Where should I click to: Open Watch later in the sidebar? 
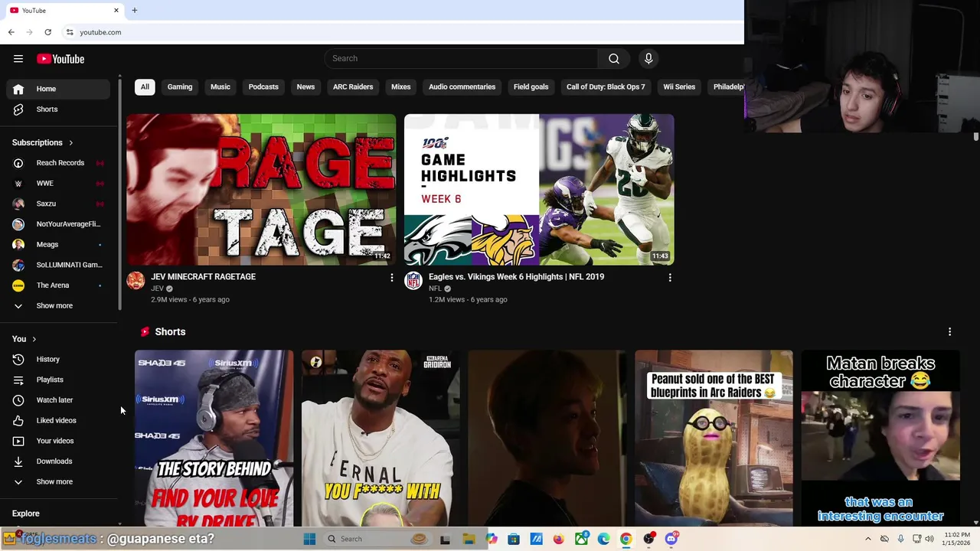coord(58,400)
